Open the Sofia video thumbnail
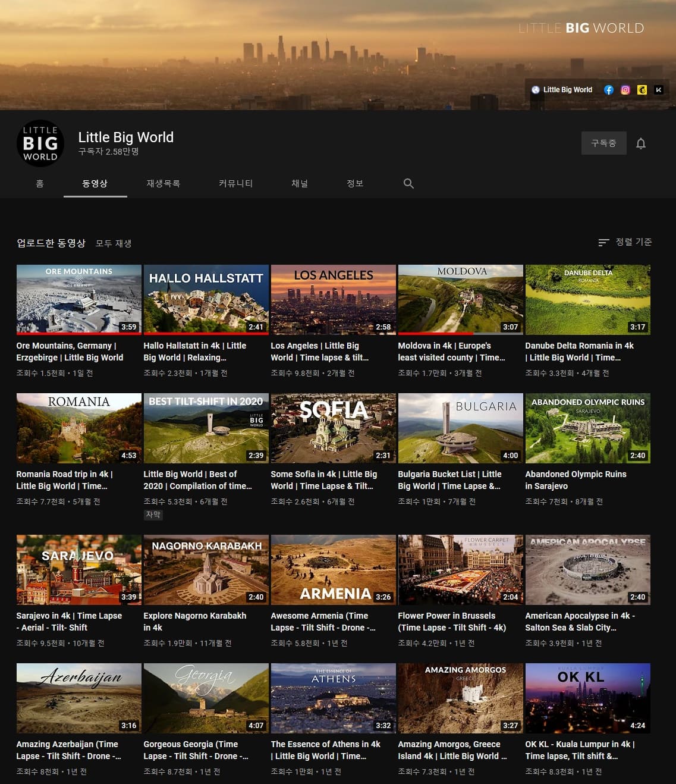The image size is (676, 784). [x=334, y=428]
